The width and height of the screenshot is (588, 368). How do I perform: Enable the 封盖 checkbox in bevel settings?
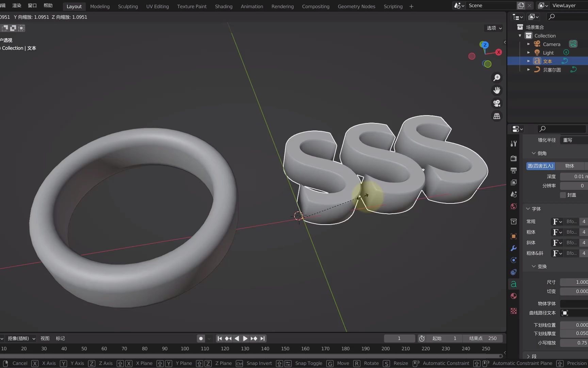563,195
